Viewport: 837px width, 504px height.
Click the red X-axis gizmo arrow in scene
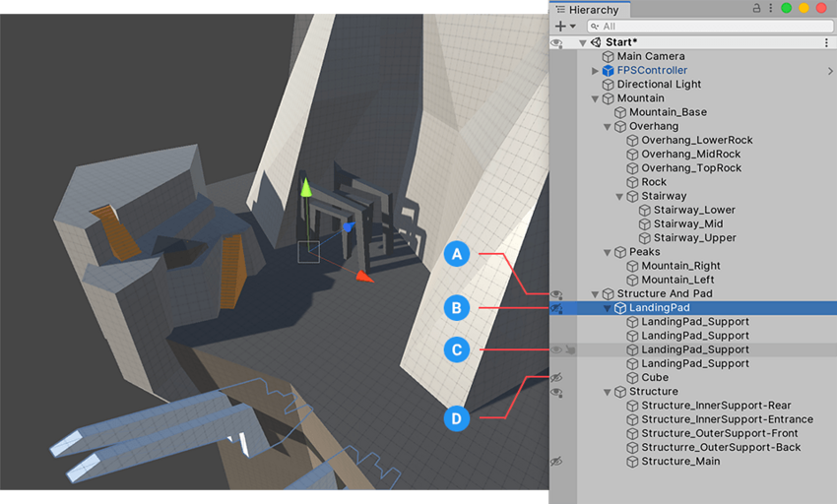[x=364, y=277]
